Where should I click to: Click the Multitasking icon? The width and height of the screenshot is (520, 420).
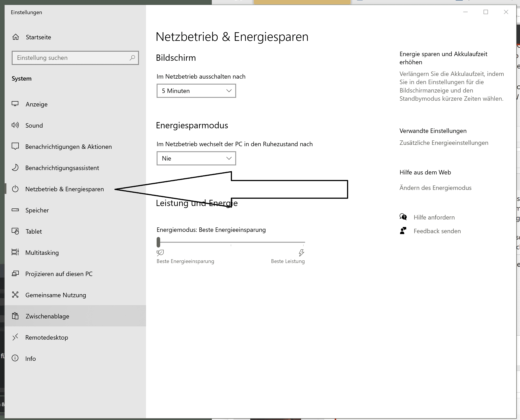coord(15,252)
